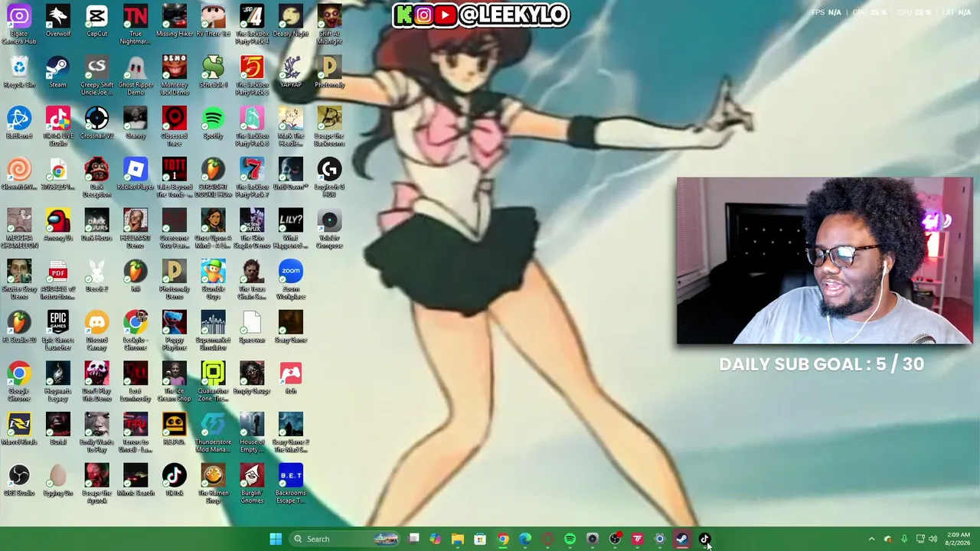Open the Stumble Guys desktop icon
The image size is (980, 551).
(x=213, y=279)
